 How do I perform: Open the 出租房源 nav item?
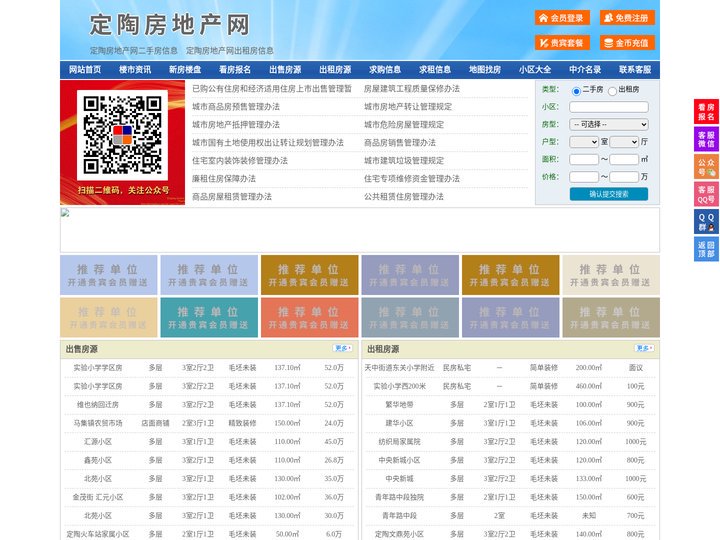[335, 70]
